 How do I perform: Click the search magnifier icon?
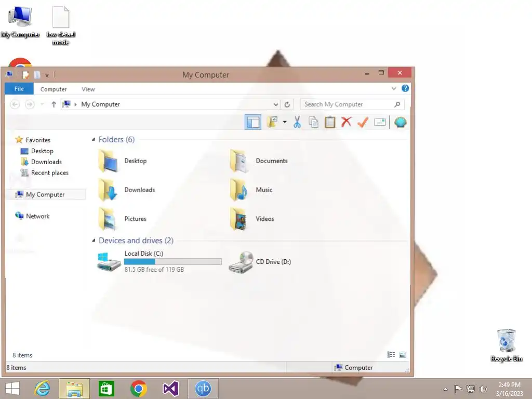click(397, 104)
